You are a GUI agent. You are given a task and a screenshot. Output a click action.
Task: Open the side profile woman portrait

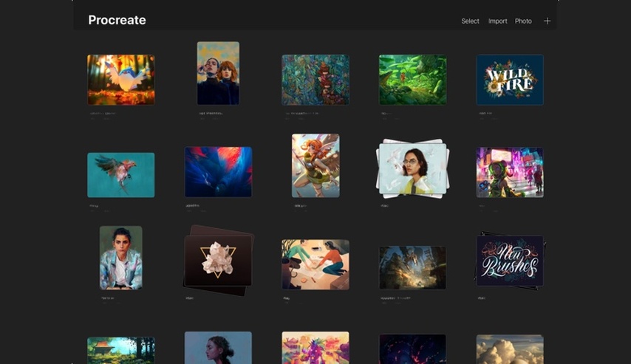pyautogui.click(x=218, y=348)
